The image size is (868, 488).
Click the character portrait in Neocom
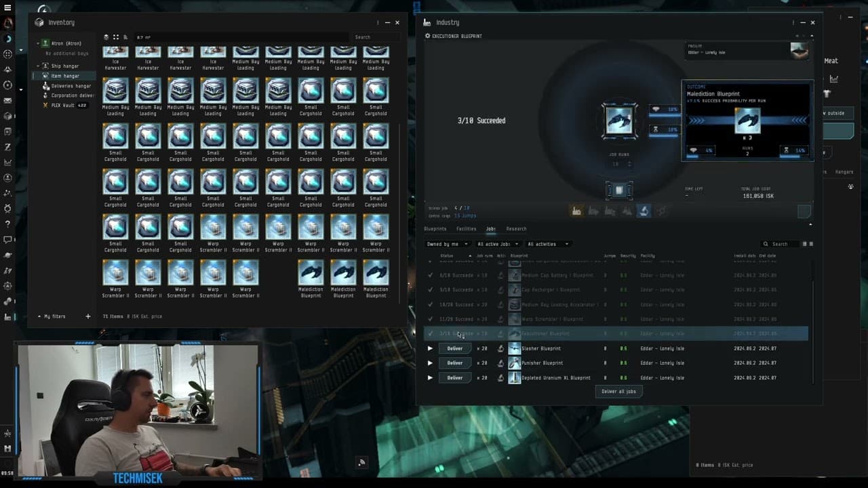coord(7,23)
